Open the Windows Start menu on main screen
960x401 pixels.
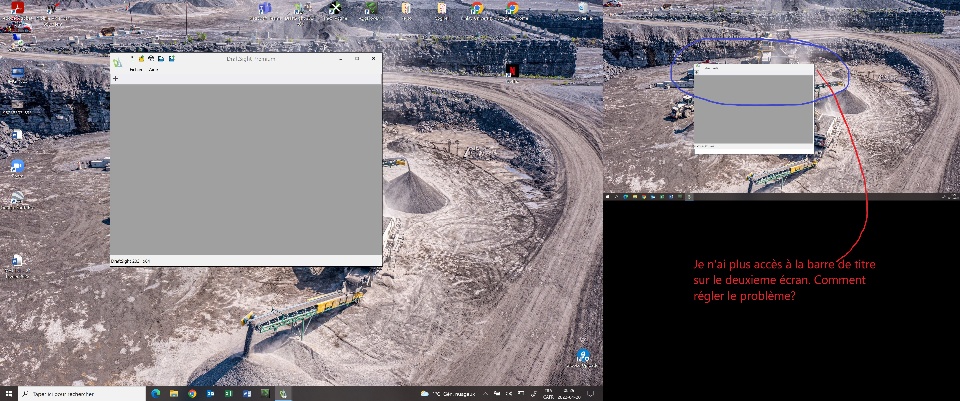pyautogui.click(x=9, y=394)
